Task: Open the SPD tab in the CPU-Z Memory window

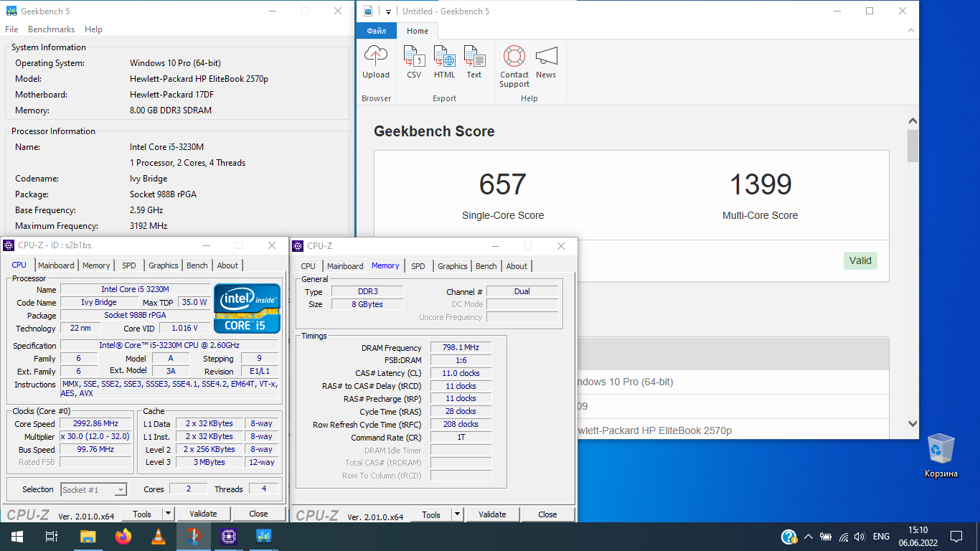Action: click(x=418, y=266)
